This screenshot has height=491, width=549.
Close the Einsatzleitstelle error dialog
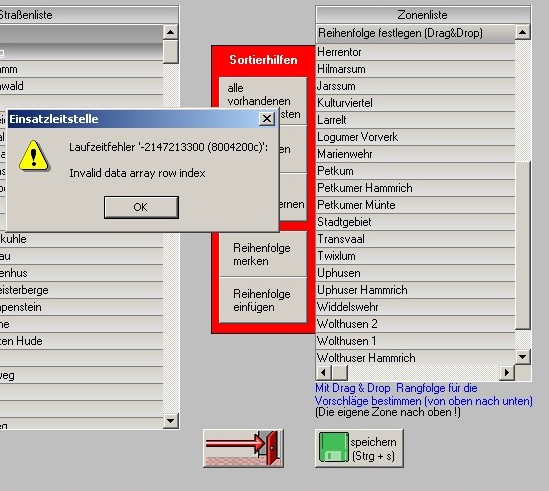(267, 119)
